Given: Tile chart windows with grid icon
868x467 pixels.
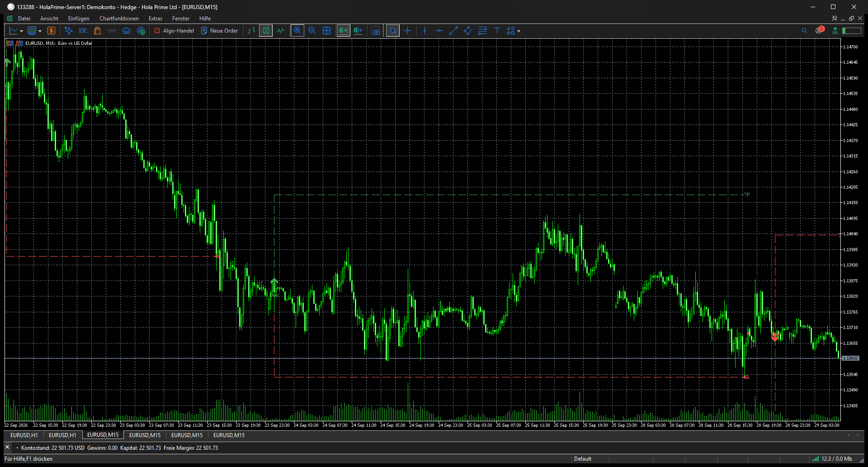Looking at the screenshot, I should pos(326,31).
